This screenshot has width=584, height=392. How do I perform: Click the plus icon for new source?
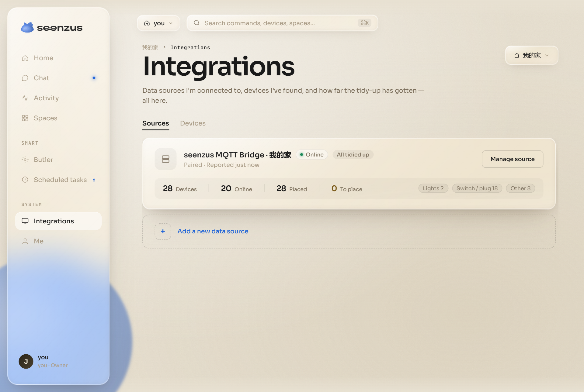point(163,232)
